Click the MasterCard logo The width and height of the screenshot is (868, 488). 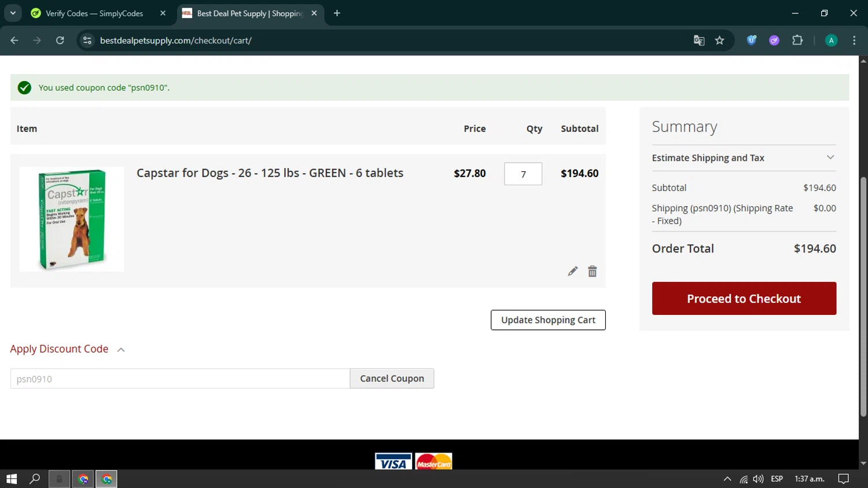click(434, 461)
